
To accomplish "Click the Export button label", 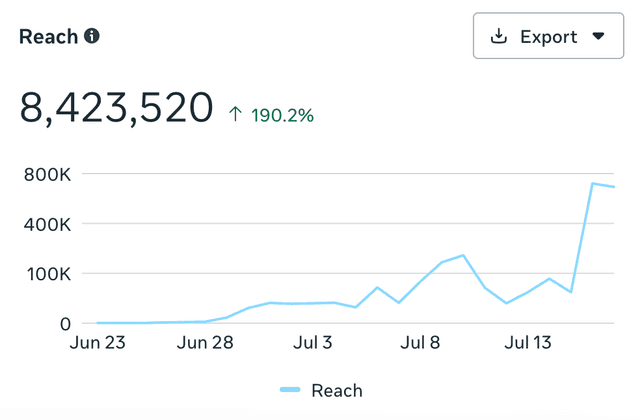I will [548, 37].
